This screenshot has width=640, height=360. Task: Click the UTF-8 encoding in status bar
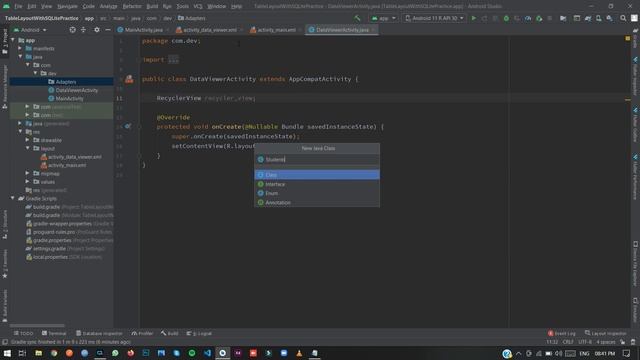[585, 342]
